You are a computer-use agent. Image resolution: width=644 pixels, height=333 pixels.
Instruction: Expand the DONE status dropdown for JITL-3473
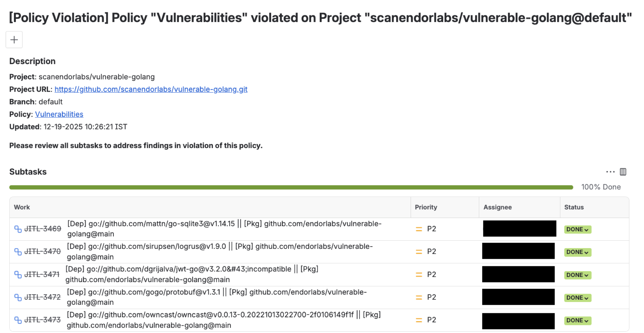pos(577,320)
